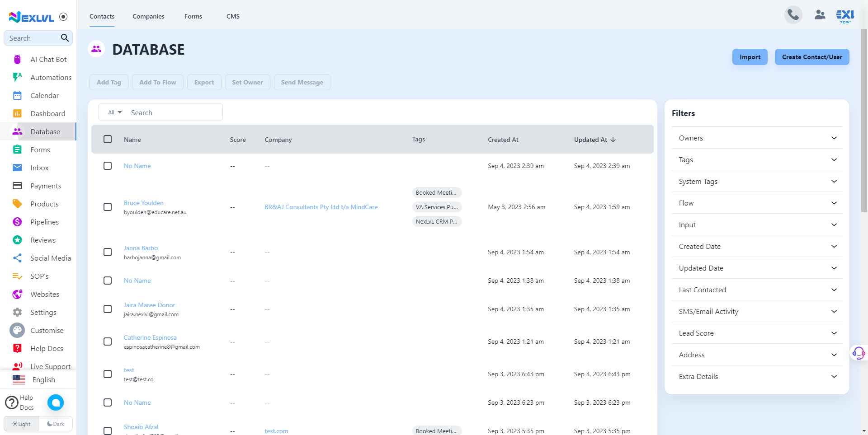Switch to Dark theme
This screenshot has height=435, width=868.
pos(56,424)
